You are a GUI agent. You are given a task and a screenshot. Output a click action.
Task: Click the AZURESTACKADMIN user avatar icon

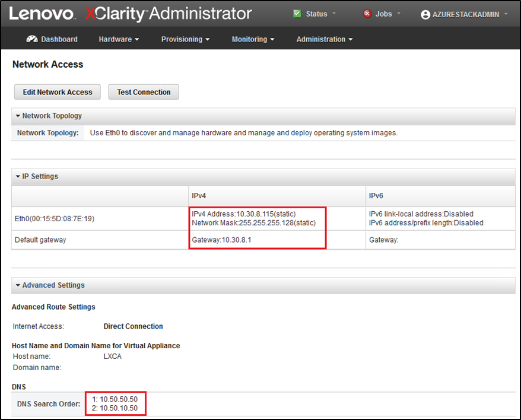(425, 15)
